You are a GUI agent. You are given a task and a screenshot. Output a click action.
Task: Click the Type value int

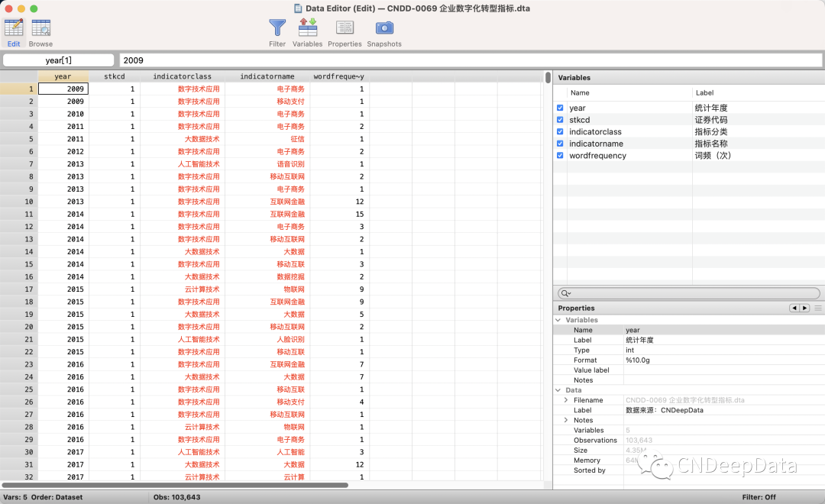click(629, 350)
